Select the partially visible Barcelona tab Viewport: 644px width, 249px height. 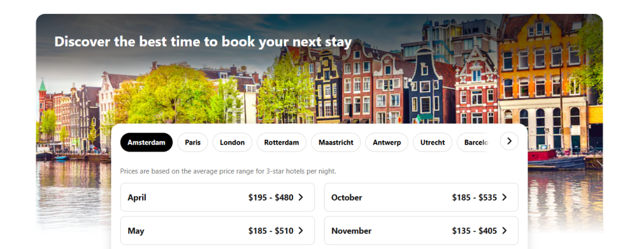pos(474,143)
